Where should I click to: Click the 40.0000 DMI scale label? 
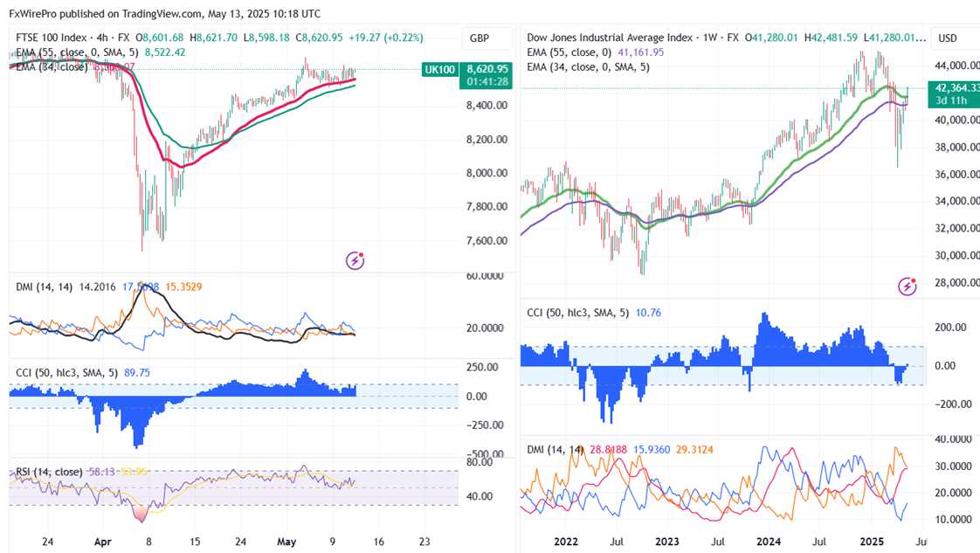point(953,439)
